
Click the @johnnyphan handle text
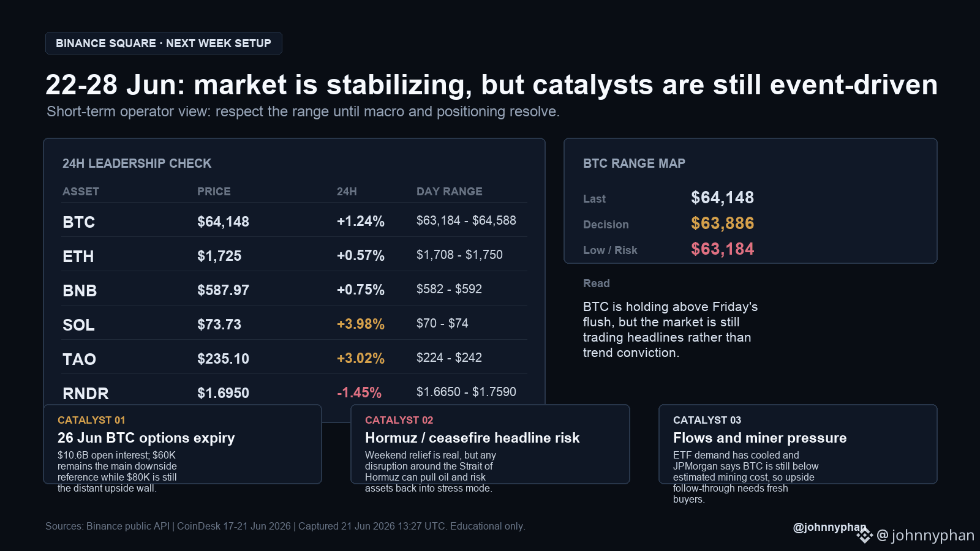pos(830,527)
